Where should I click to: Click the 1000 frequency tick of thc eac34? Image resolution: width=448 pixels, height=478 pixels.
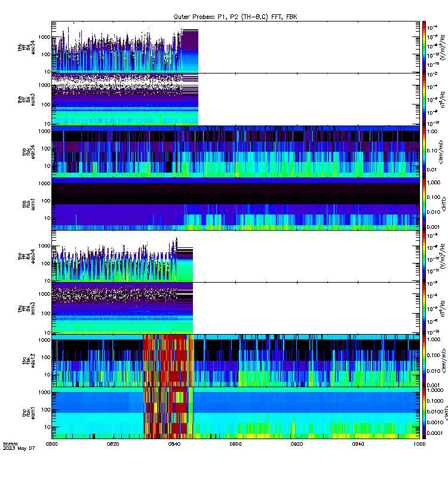point(44,246)
